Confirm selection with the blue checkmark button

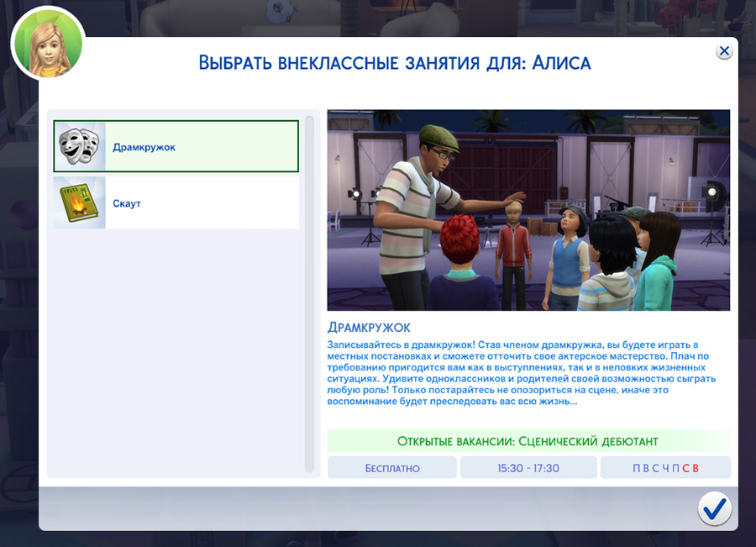coord(714,508)
